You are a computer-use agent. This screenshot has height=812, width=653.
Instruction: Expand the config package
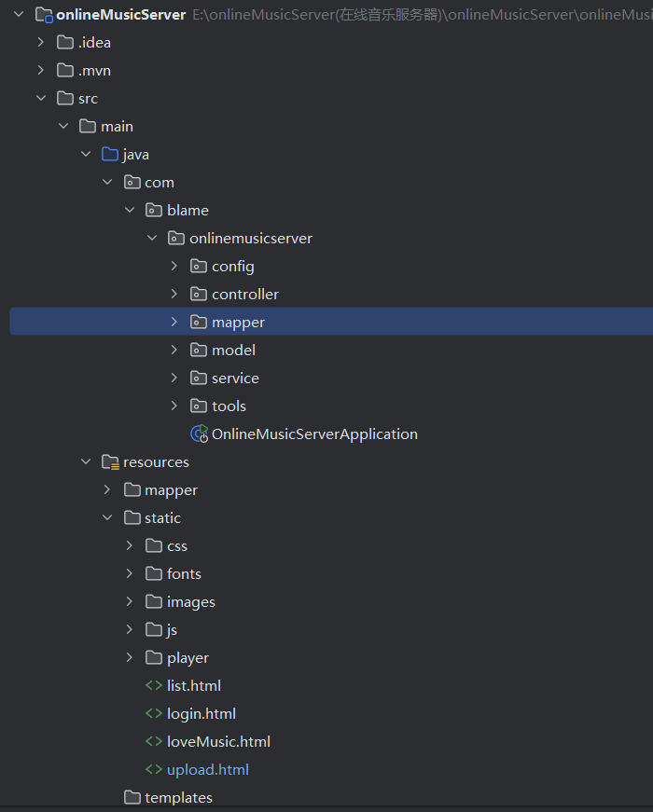(x=174, y=266)
